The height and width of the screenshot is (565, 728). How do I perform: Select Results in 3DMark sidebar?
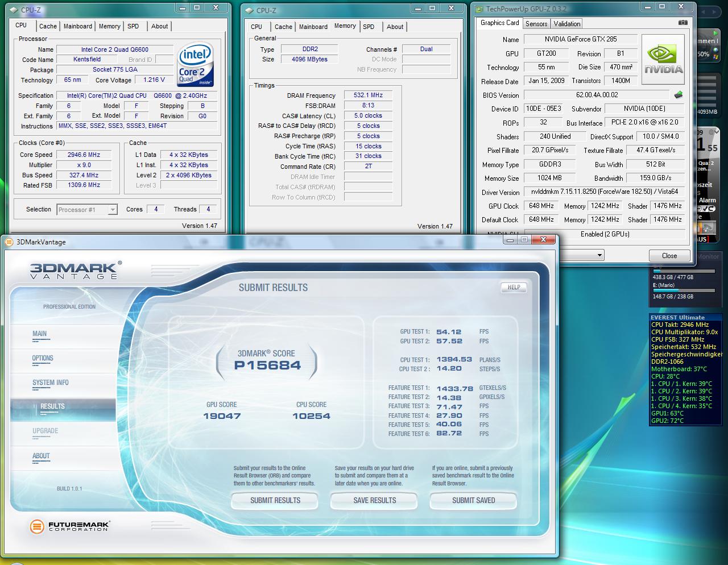tap(52, 406)
